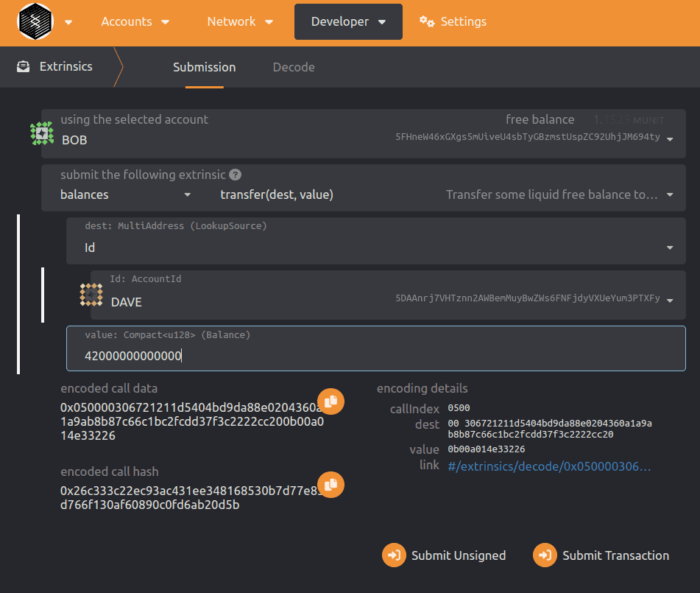Screen dimensions: 700x593
Task: Click the Extrinsics envelope icon
Action: coord(24,67)
